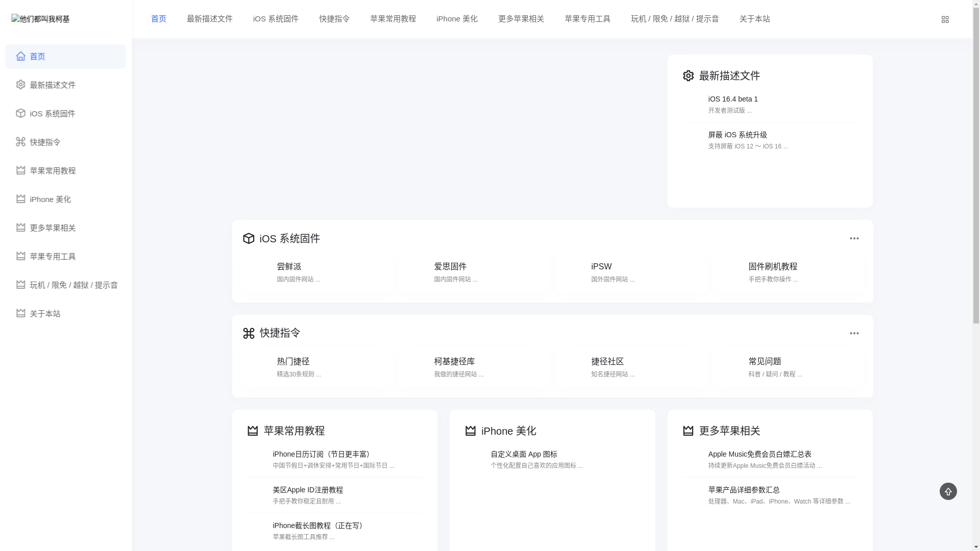Click crown icon beside 关于本站 in sidebar
This screenshot has height=551, width=980.
(20, 313)
